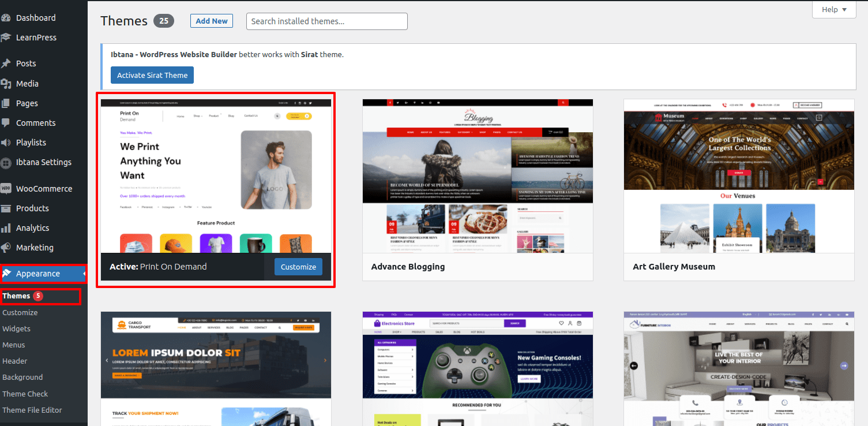Click the LearnPress graduation cap icon

pos(6,38)
